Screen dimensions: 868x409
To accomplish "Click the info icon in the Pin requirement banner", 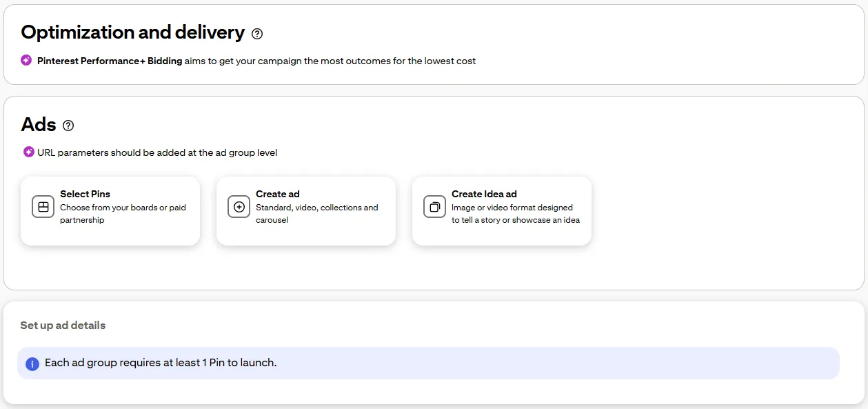I will [32, 363].
